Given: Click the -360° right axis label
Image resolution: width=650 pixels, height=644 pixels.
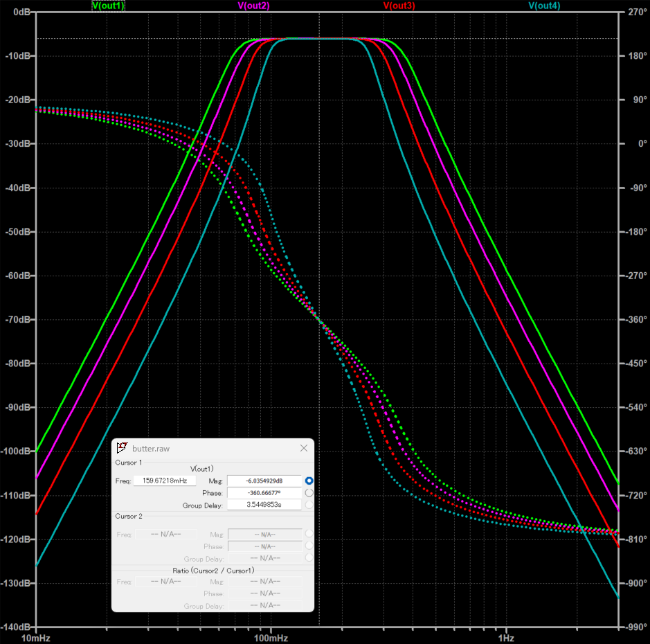Looking at the screenshot, I should click(636, 320).
